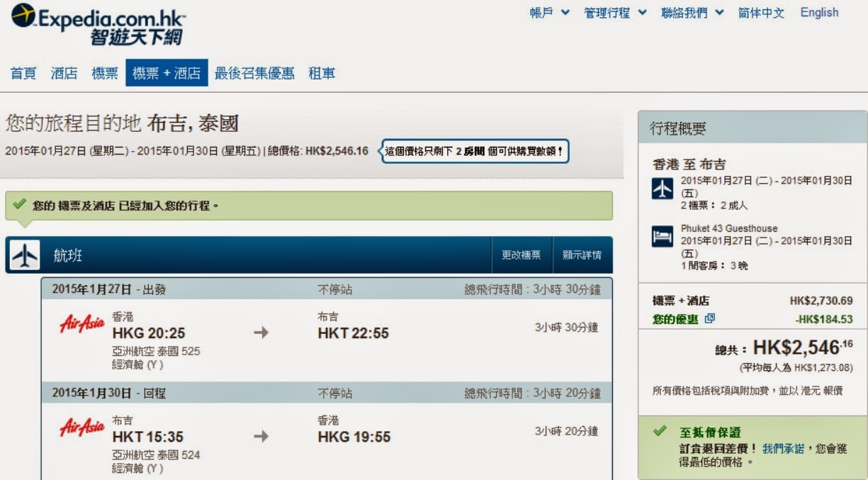
Task: Click the hotel bed icon in summary
Action: pyautogui.click(x=662, y=238)
